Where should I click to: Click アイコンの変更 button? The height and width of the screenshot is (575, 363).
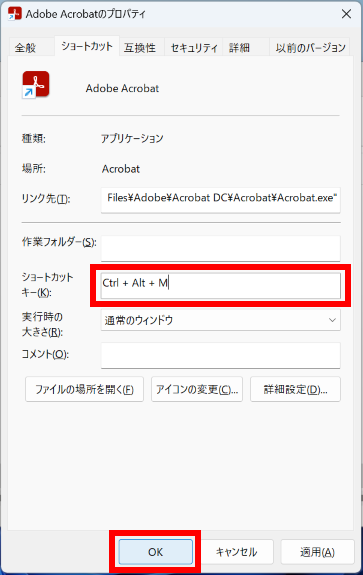pyautogui.click(x=197, y=389)
